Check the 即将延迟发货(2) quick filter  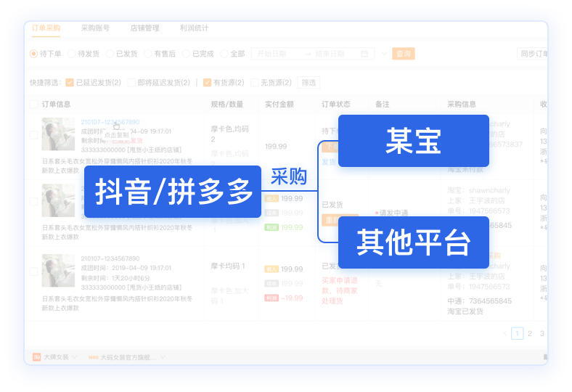point(131,83)
